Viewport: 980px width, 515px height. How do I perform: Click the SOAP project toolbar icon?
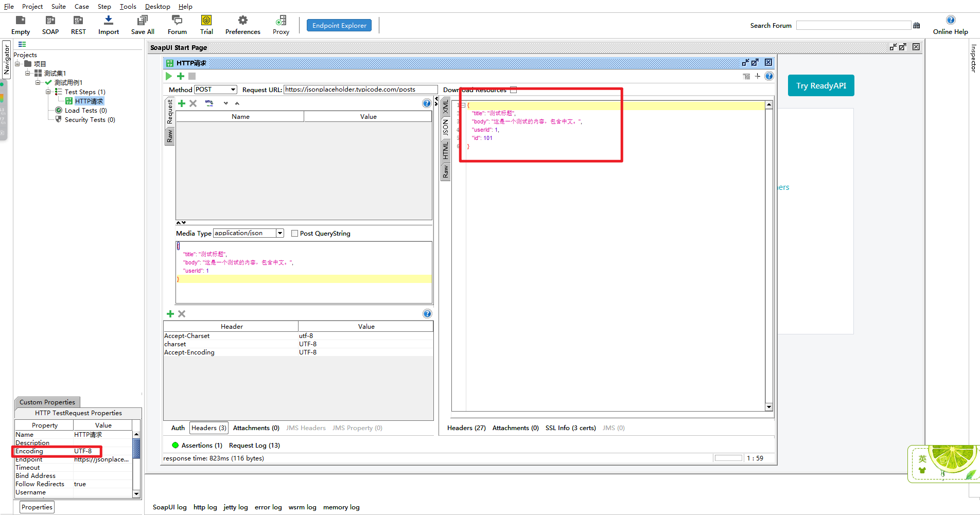(50, 25)
